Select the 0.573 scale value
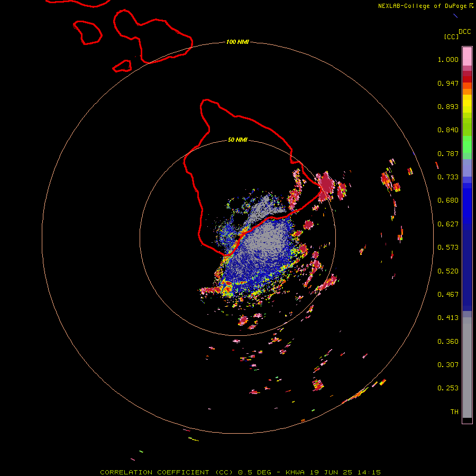The width and height of the screenshot is (476, 476). pos(448,248)
